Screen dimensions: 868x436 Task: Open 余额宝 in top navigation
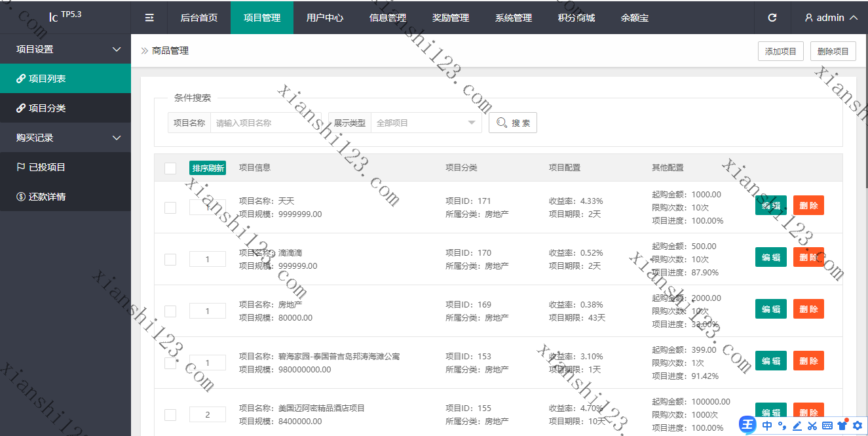(x=635, y=18)
